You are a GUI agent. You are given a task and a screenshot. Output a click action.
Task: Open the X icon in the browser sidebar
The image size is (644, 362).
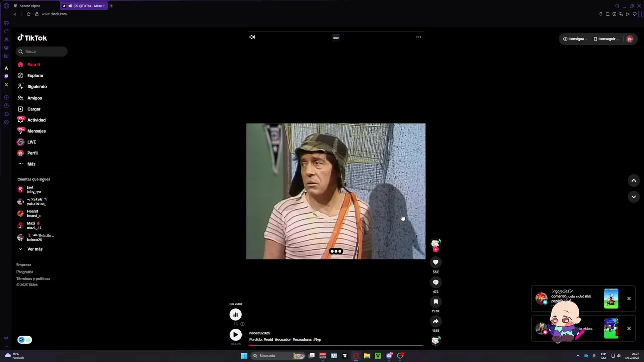click(6, 85)
